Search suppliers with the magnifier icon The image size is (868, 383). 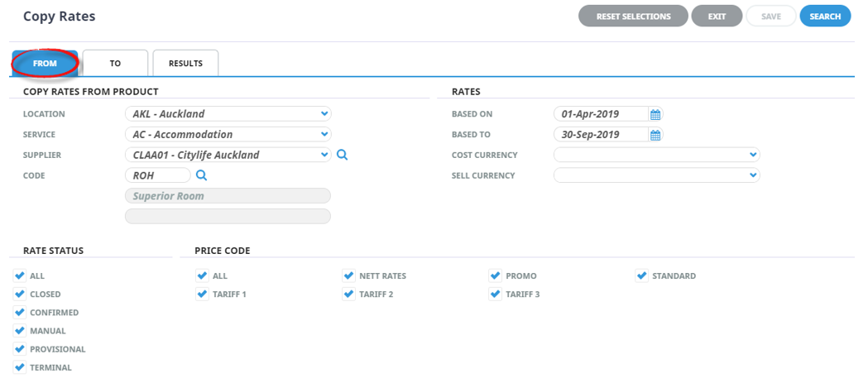coord(342,156)
